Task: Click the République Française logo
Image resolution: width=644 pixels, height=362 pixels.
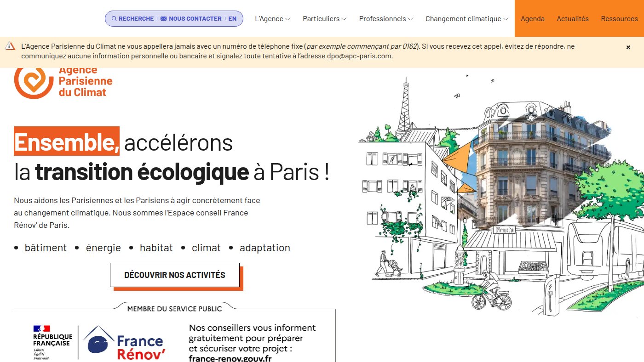Action: click(52, 343)
